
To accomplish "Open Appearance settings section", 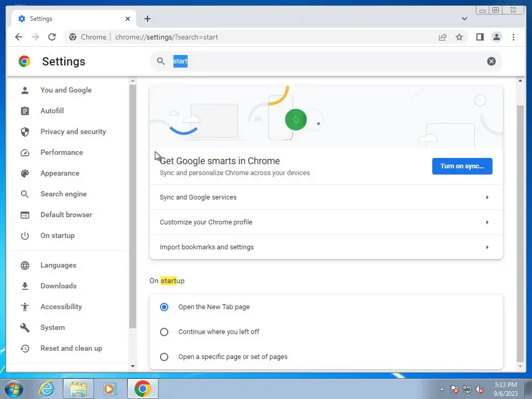I will click(x=60, y=173).
